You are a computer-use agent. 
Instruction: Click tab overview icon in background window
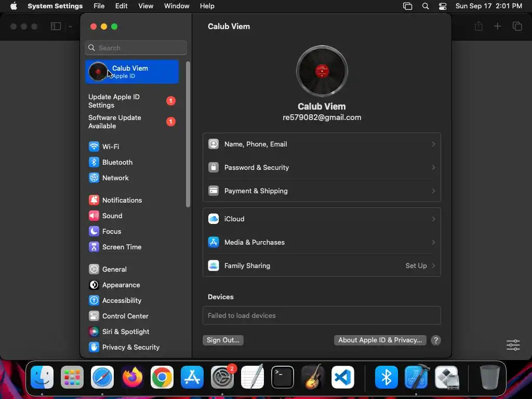click(517, 26)
